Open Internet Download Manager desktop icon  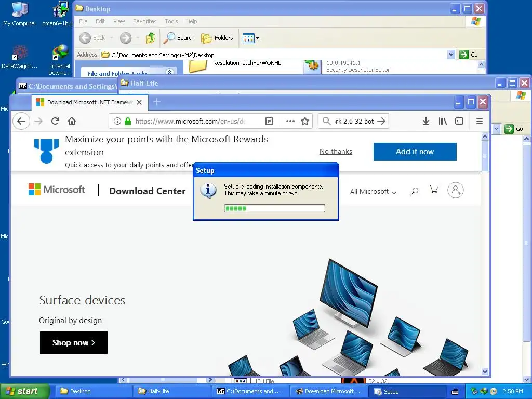60,60
